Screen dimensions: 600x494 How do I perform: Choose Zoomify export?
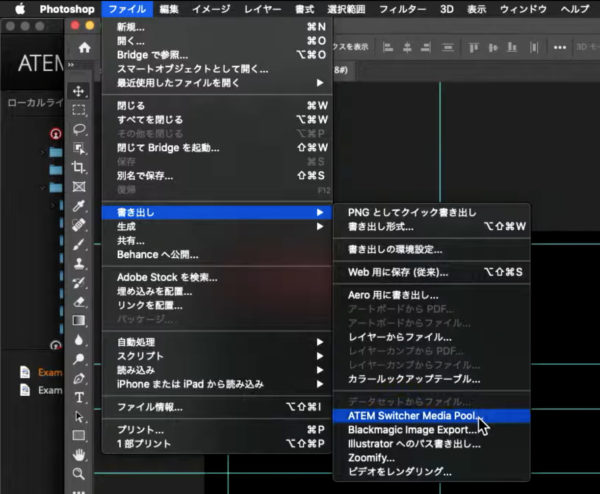click(432, 458)
